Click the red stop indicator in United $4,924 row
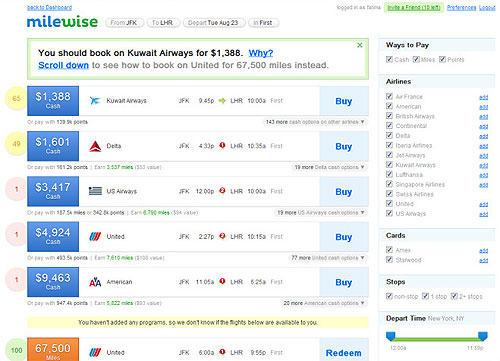 [222, 236]
